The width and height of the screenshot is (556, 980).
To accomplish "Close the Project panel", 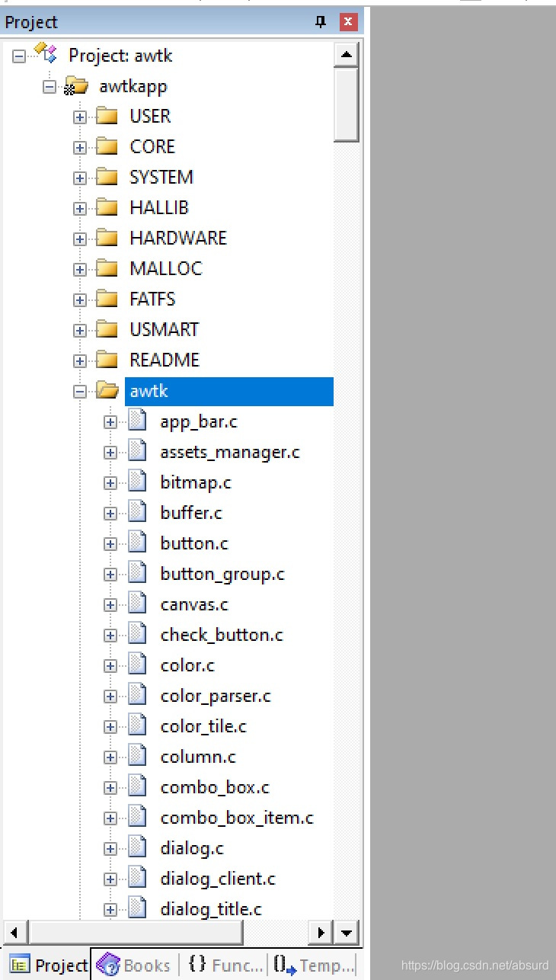I will [x=347, y=22].
